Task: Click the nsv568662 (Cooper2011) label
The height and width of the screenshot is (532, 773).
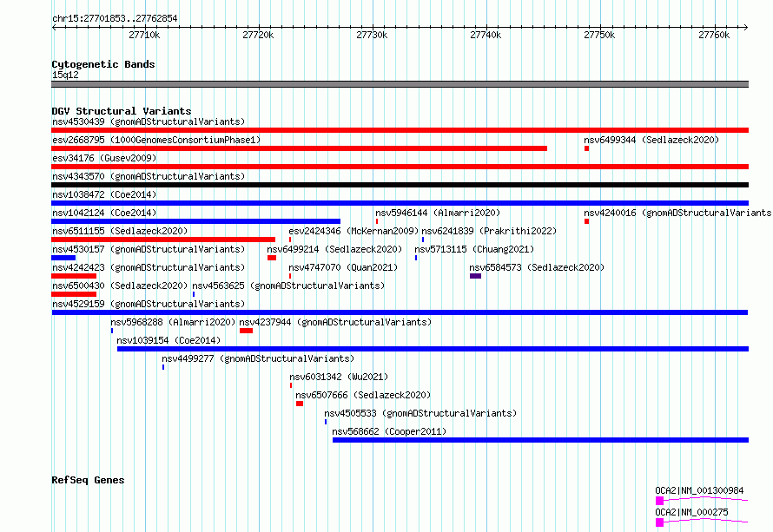Action: pos(389,431)
